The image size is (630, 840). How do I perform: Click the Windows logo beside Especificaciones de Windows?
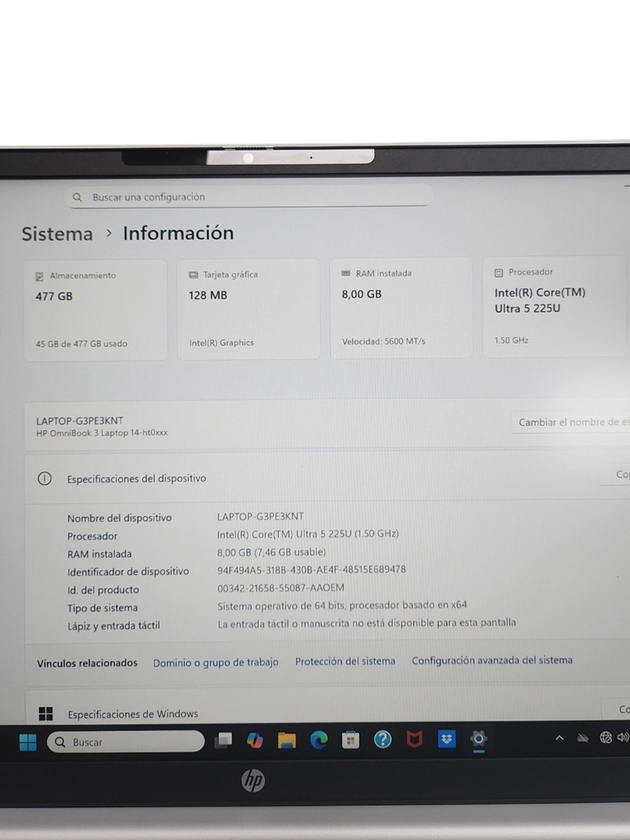click(x=46, y=714)
